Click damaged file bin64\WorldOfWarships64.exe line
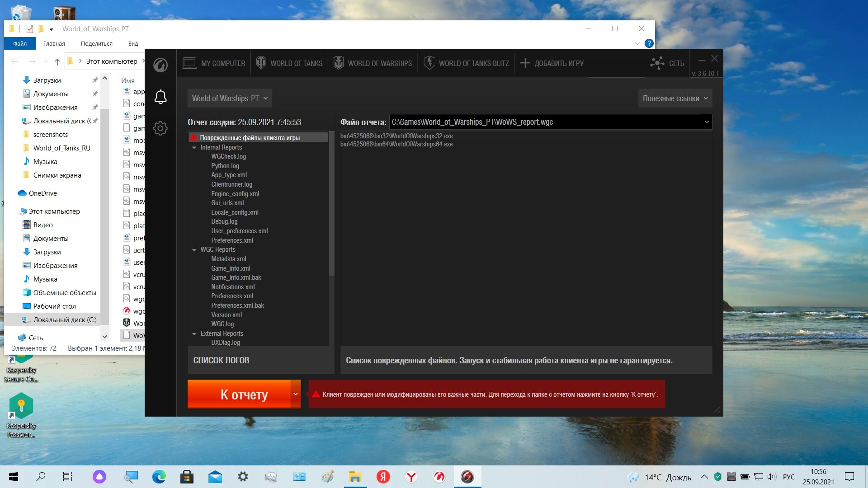868x488 pixels. [x=396, y=144]
